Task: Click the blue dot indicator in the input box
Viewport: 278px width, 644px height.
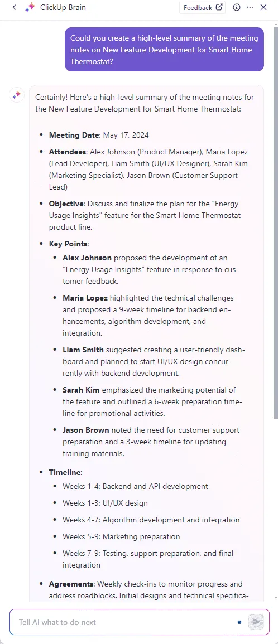Action: 239,622
